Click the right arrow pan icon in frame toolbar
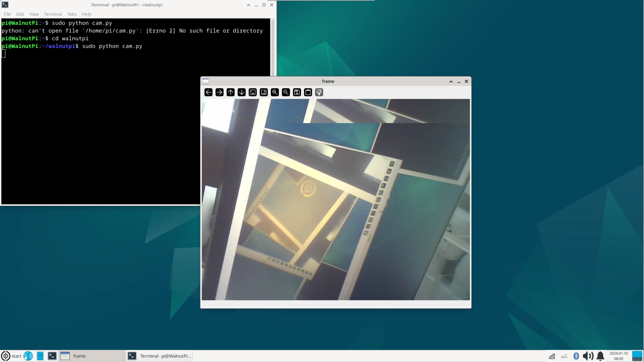 (219, 92)
